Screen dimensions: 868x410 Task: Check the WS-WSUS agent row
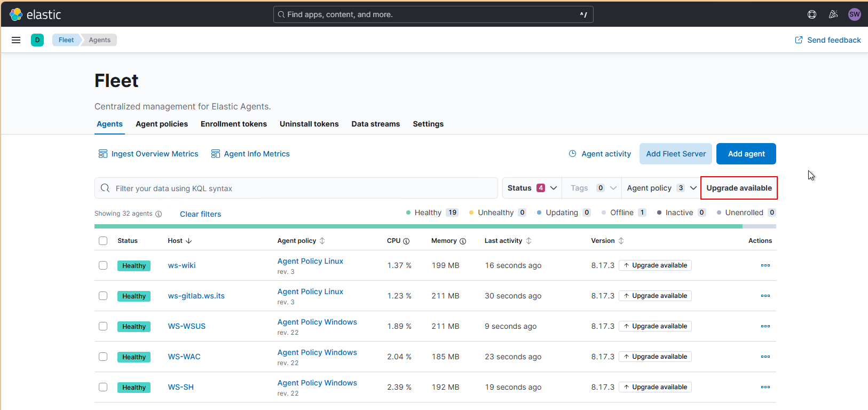(x=103, y=326)
